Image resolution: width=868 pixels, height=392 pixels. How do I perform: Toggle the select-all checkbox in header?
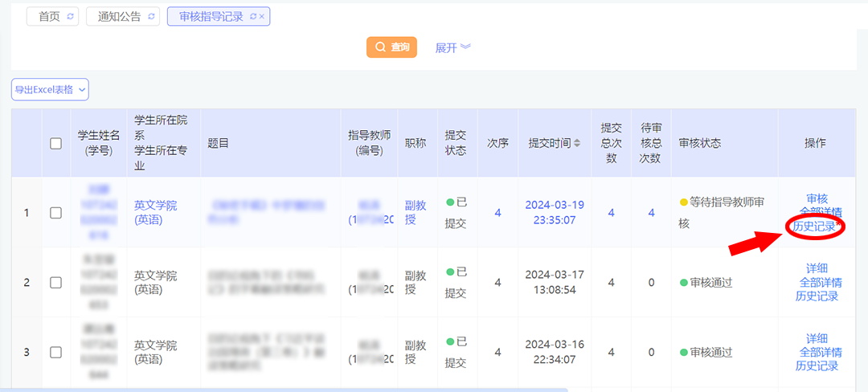point(55,144)
